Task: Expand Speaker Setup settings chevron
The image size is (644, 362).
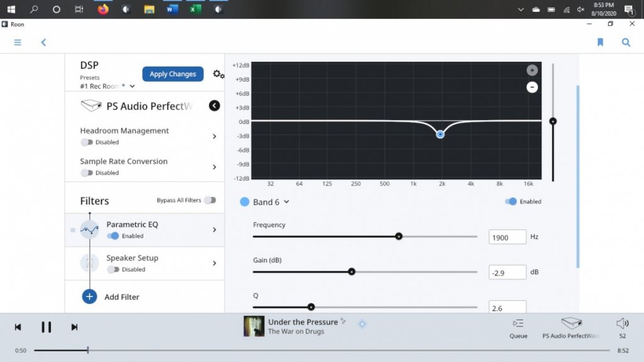Action: coord(214,263)
